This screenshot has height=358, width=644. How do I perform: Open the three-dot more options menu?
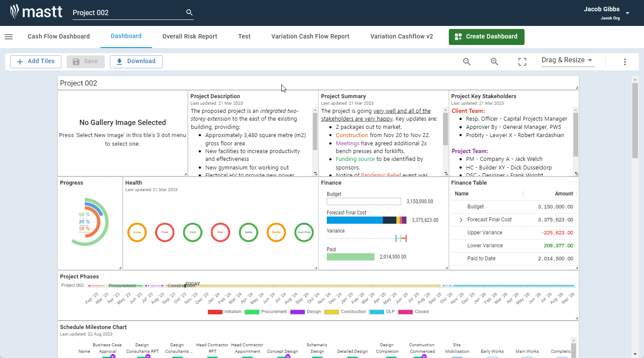[625, 62]
